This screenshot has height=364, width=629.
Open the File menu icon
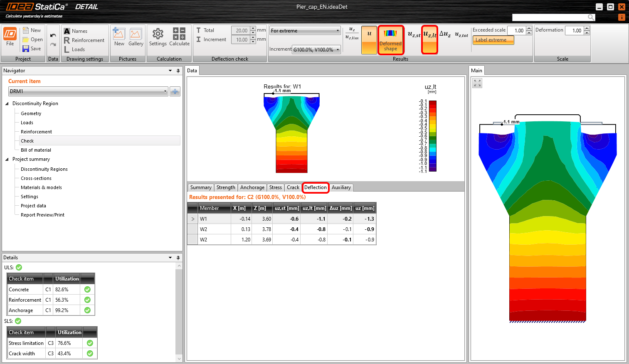click(x=10, y=34)
